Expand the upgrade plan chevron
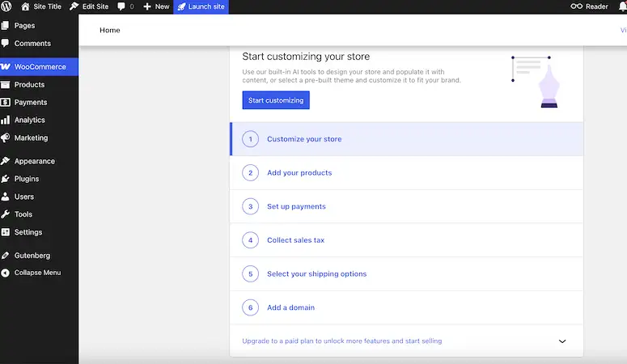 (562, 341)
